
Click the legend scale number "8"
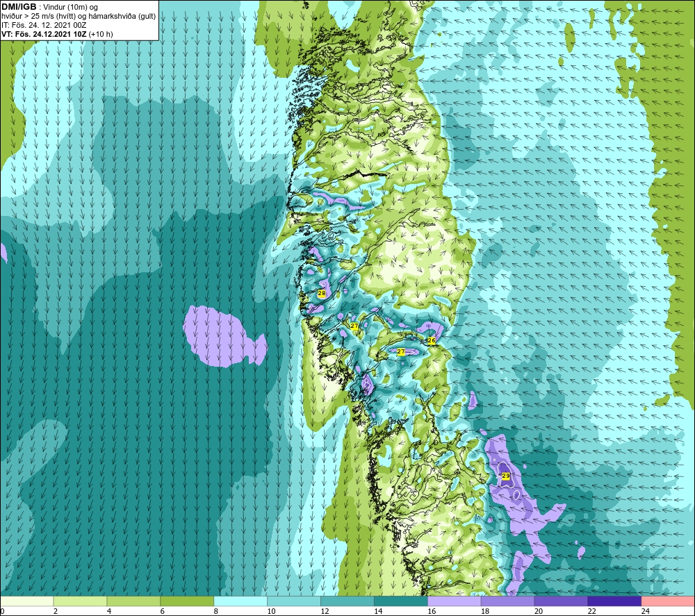pos(216,611)
